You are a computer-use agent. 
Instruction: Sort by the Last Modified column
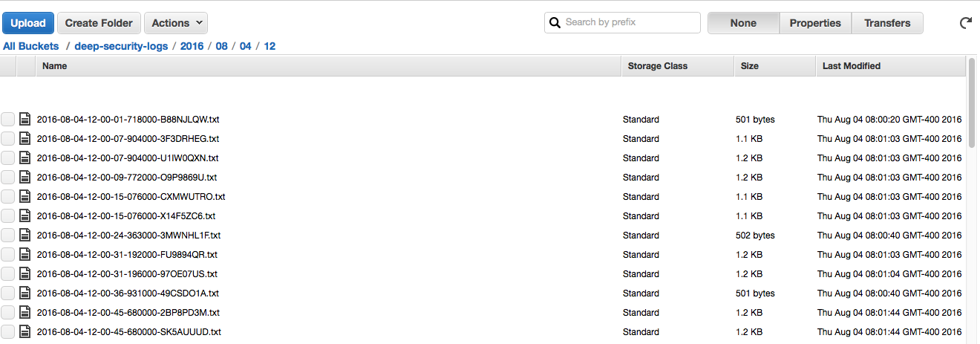coord(851,66)
